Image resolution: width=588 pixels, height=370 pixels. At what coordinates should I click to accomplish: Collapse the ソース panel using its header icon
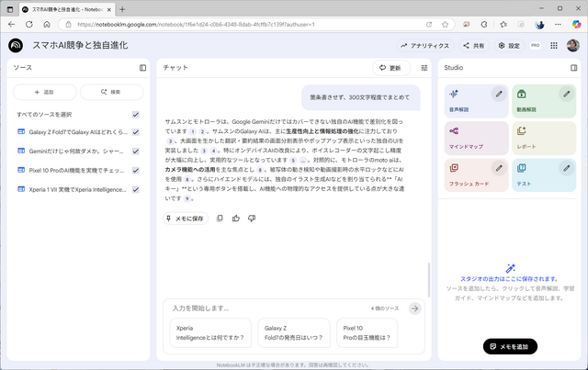click(142, 68)
